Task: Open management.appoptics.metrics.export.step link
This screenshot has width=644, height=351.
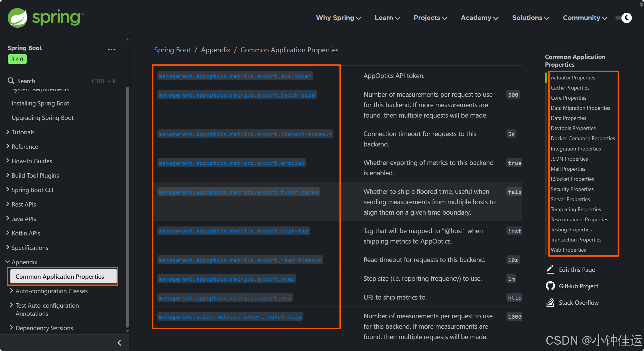Action: point(227,279)
